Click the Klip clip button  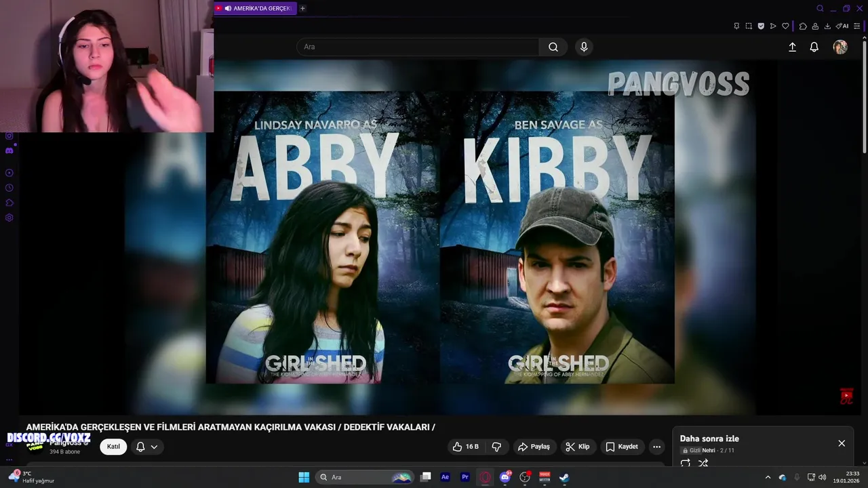pyautogui.click(x=578, y=447)
